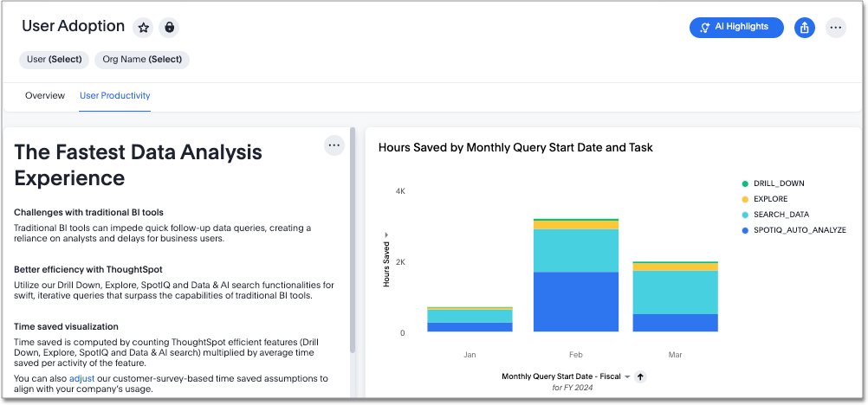The image size is (868, 405).
Task: Open the text tile three-dot menu
Action: click(334, 145)
